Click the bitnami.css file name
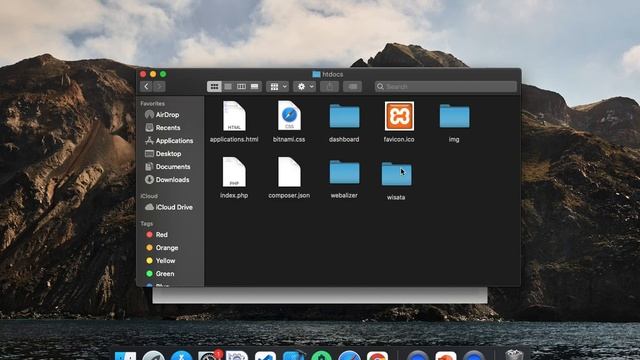640x360 pixels. [x=289, y=140]
